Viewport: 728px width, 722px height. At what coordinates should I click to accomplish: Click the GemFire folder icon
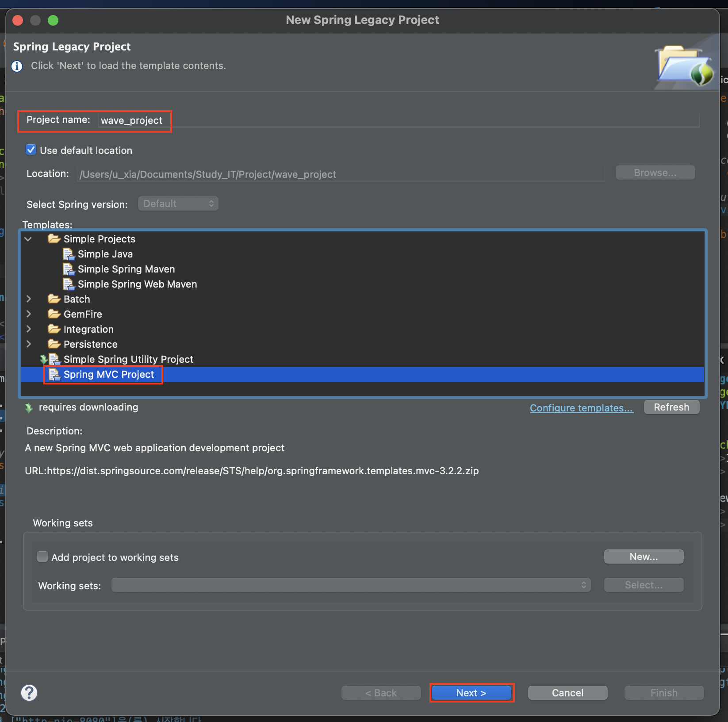[54, 314]
